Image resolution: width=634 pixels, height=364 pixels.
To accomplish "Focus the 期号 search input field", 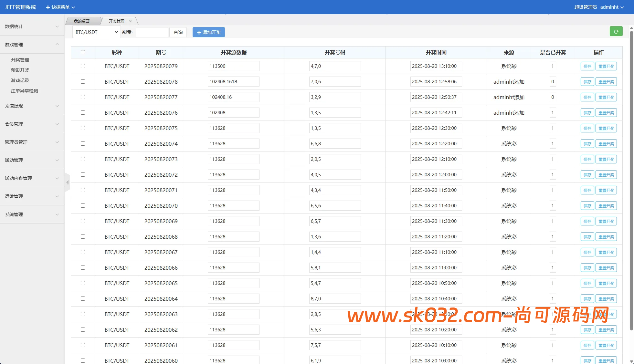I will pos(152,32).
